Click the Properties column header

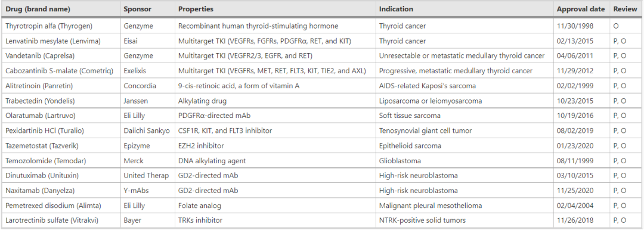[196, 9]
